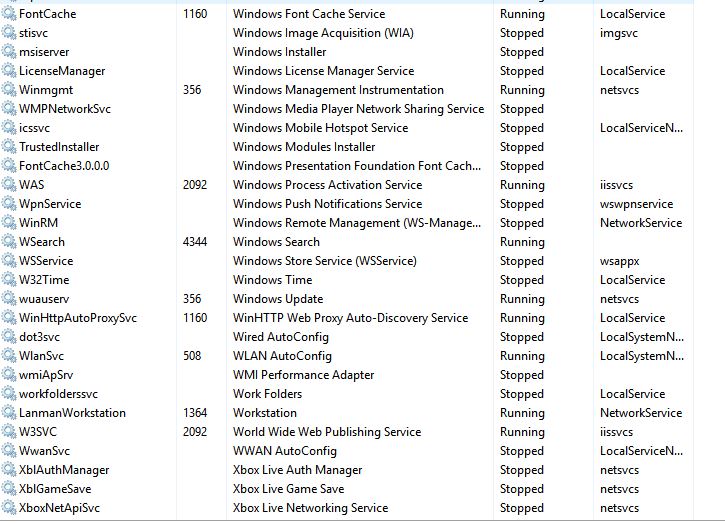Click the wsappx group cell
725x525 pixels.
[x=620, y=261]
